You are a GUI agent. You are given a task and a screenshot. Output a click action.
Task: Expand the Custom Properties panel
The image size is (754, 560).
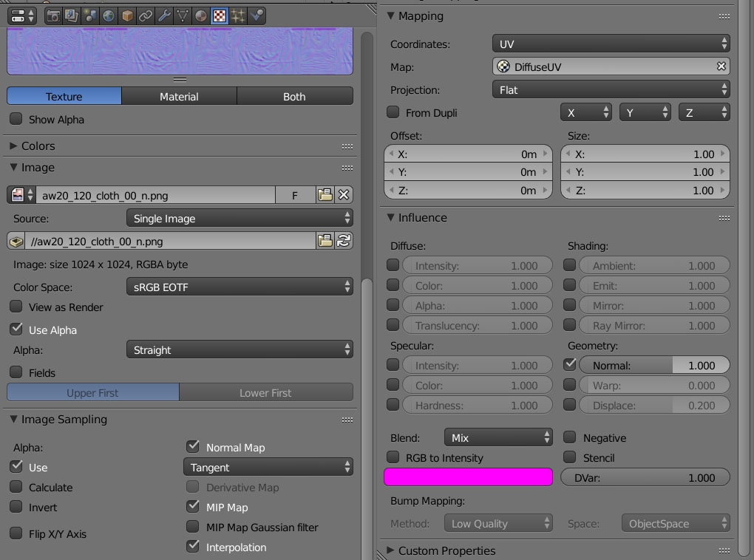click(x=390, y=550)
